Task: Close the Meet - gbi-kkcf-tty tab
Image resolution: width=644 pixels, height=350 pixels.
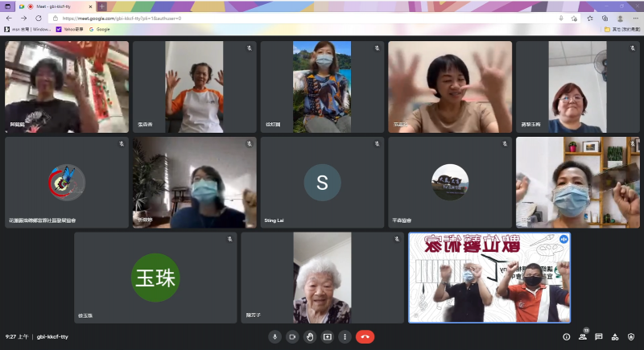Action: (x=90, y=6)
